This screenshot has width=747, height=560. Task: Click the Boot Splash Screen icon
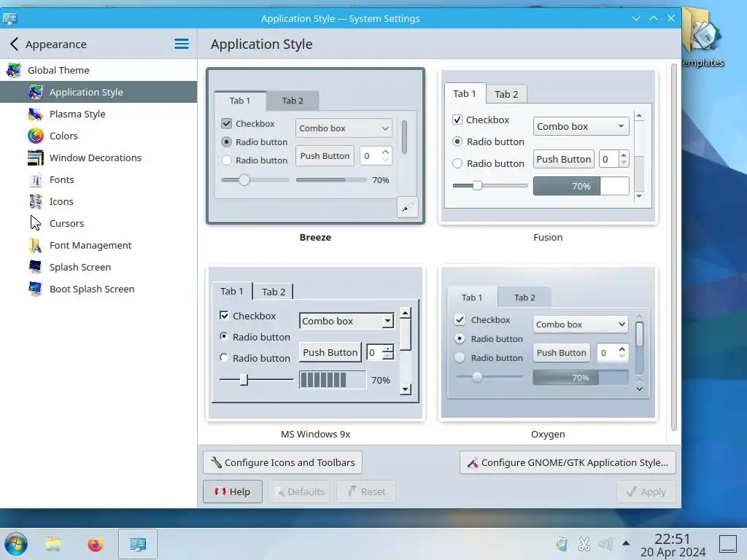click(x=36, y=289)
